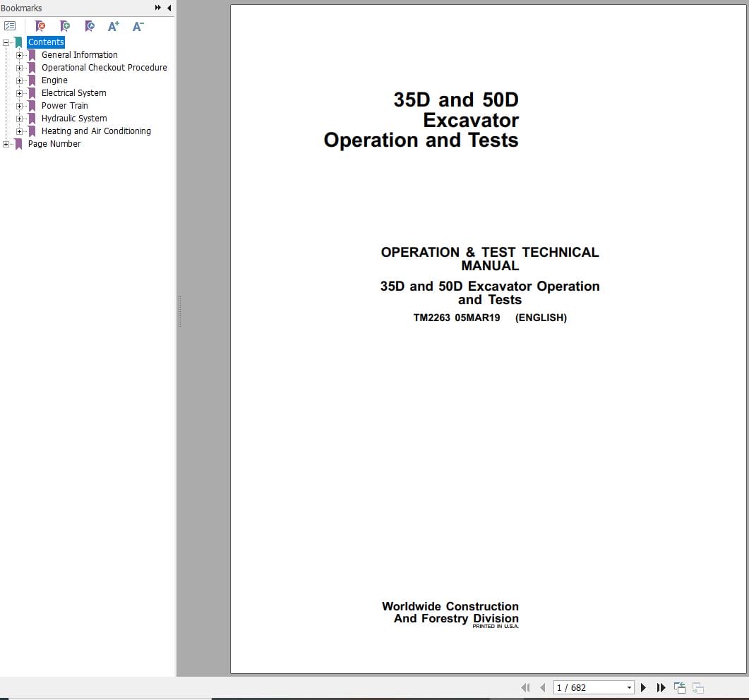
Task: Click the panel splitter grip handle
Action: click(x=179, y=311)
